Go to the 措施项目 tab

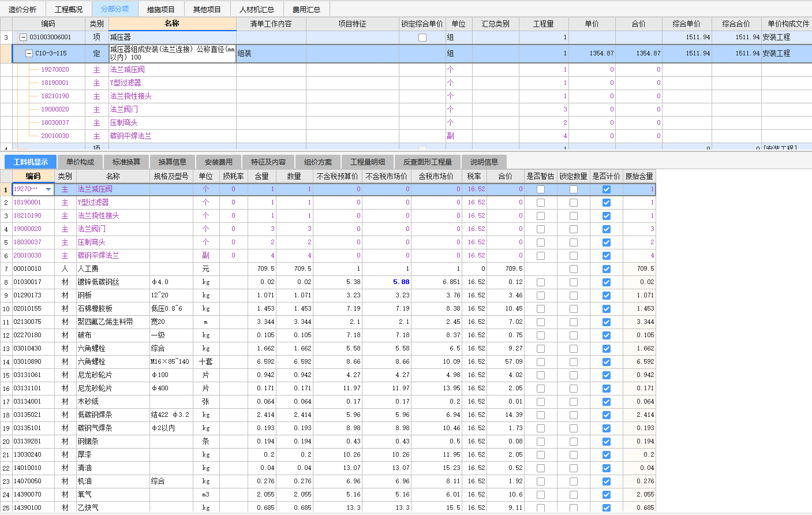coord(161,9)
